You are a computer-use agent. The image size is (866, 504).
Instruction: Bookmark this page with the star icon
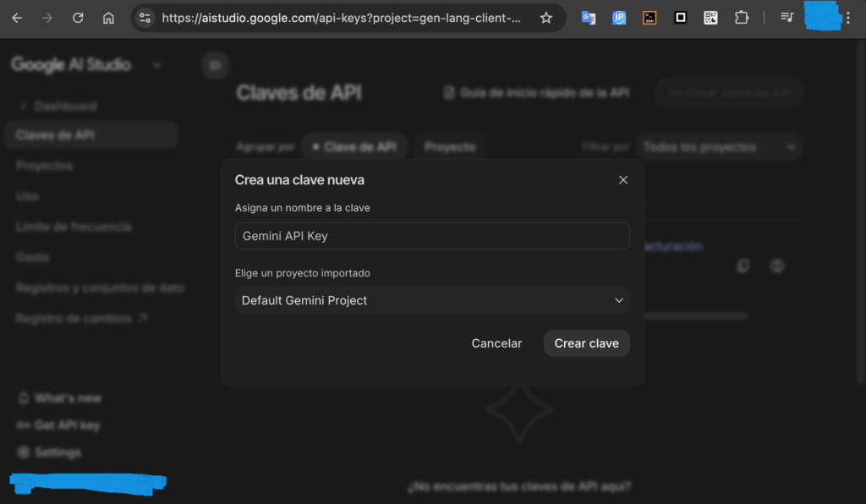pyautogui.click(x=546, y=18)
